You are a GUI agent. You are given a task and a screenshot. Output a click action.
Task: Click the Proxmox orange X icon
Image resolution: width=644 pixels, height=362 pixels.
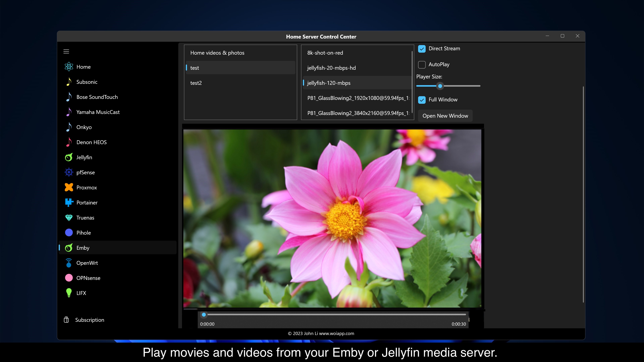coord(69,187)
